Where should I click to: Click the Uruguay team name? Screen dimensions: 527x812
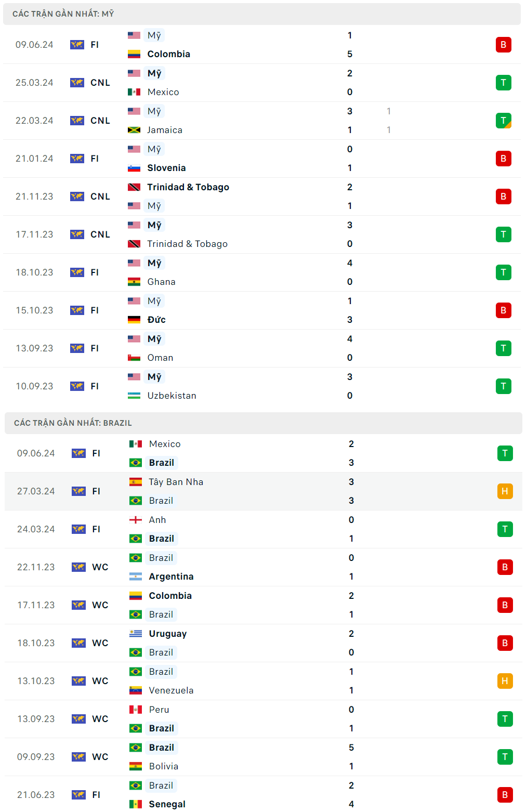coord(167,634)
